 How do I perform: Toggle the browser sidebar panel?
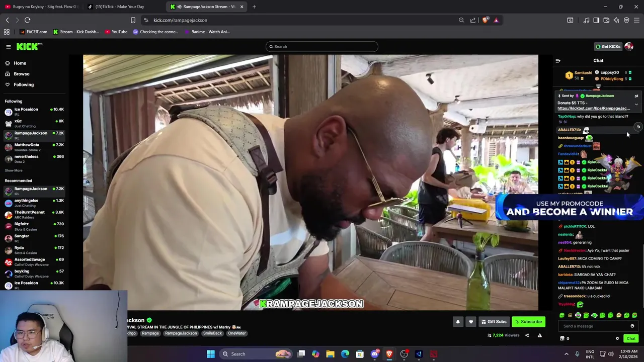[x=596, y=20]
